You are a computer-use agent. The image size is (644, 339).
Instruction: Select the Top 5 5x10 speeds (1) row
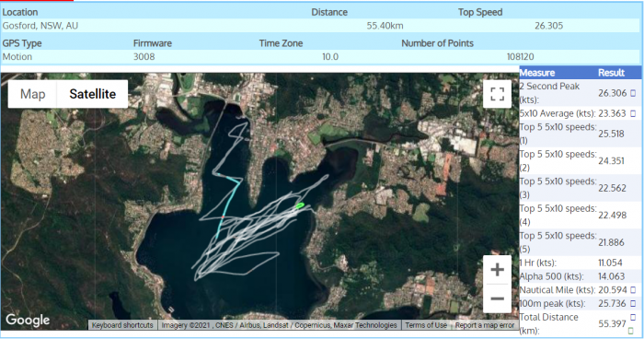point(580,134)
